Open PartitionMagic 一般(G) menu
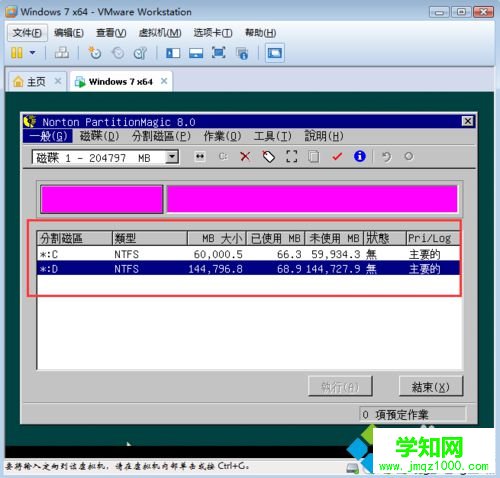This screenshot has width=500, height=478. coord(48,136)
